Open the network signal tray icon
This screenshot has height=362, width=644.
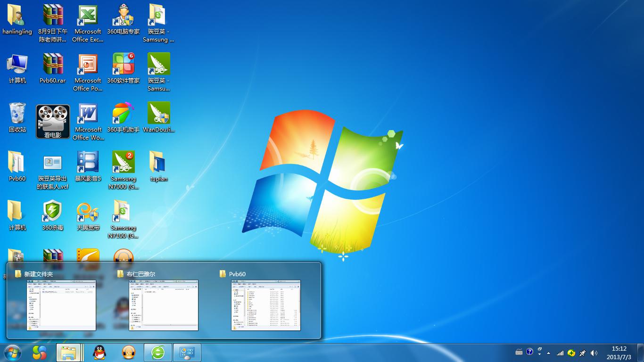[560, 353]
